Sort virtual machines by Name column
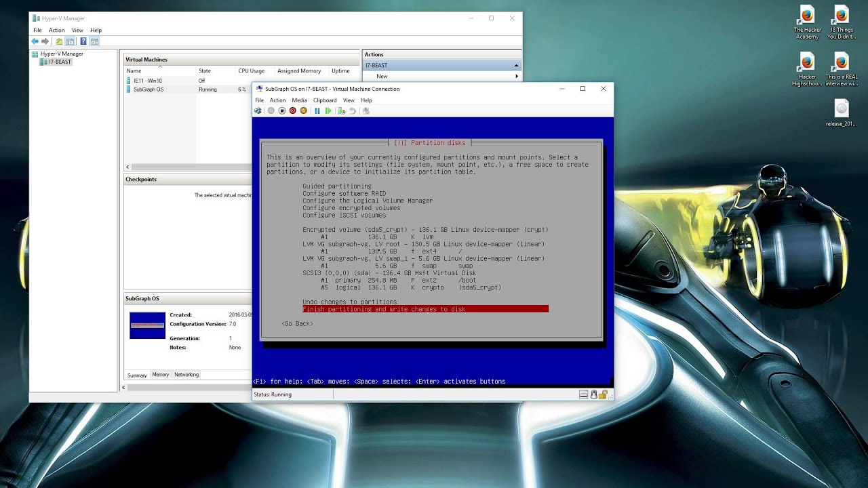868x488 pixels. pos(160,70)
